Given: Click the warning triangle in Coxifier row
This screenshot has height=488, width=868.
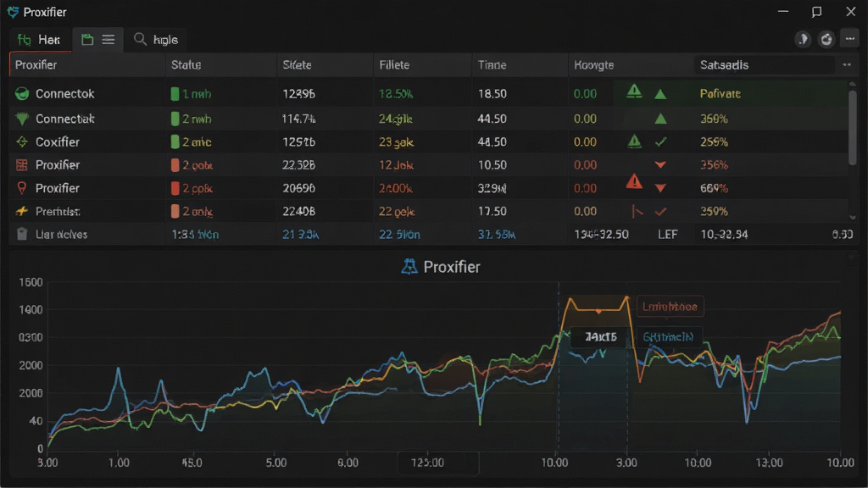Looking at the screenshot, I should (x=634, y=141).
